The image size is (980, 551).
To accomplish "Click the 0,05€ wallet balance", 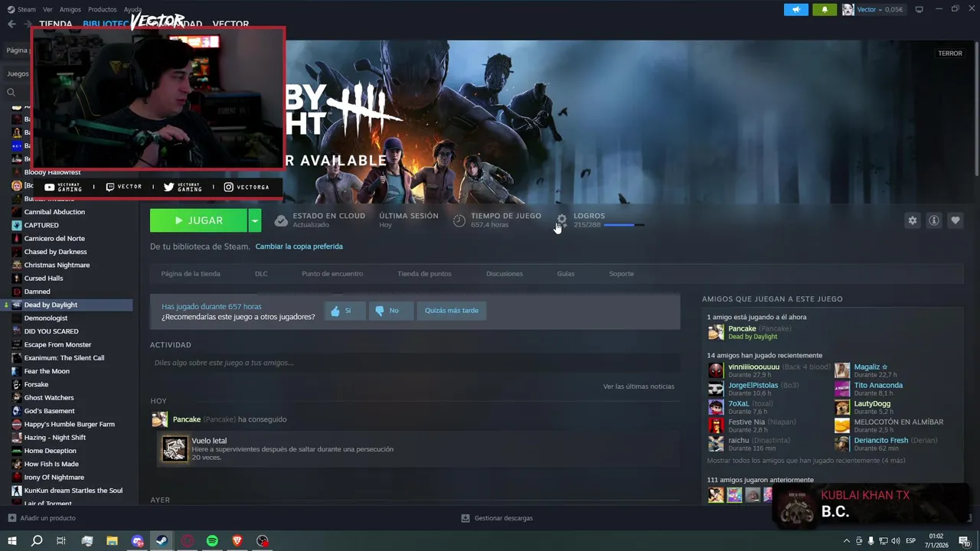I will [893, 9].
